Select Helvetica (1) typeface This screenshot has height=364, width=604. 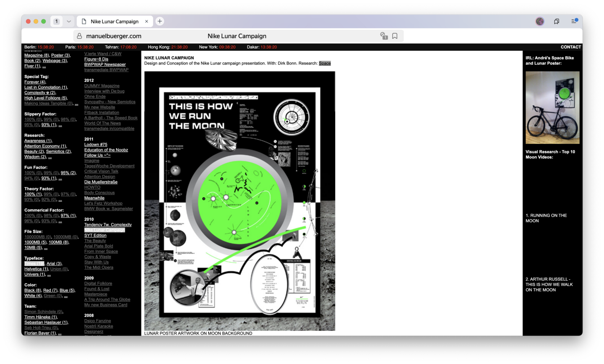[36, 269]
